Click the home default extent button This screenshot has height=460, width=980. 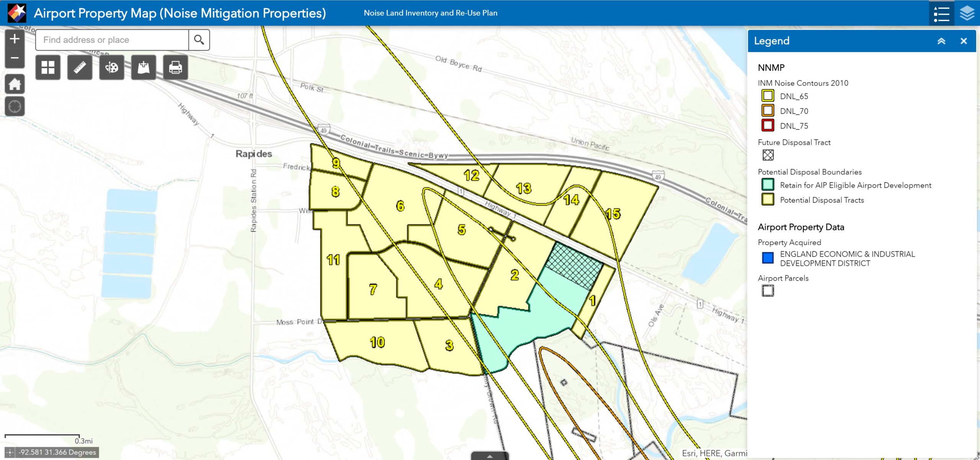pyautogui.click(x=15, y=84)
